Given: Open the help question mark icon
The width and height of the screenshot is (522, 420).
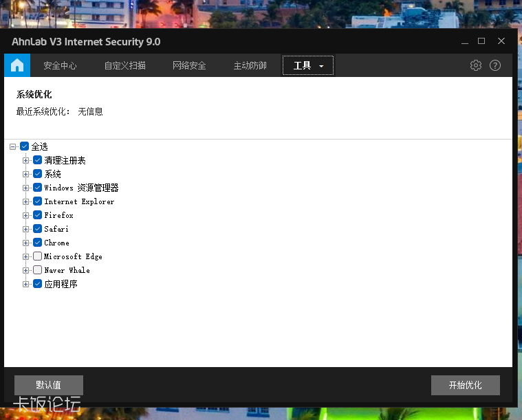Looking at the screenshot, I should point(495,65).
